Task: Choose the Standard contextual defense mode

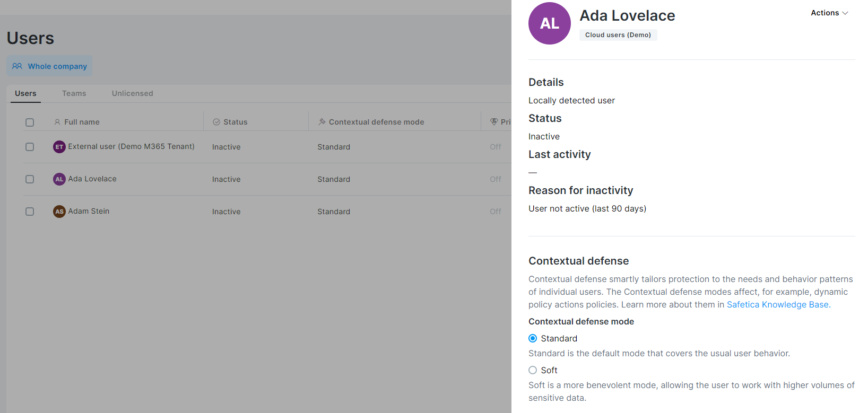Action: [533, 338]
